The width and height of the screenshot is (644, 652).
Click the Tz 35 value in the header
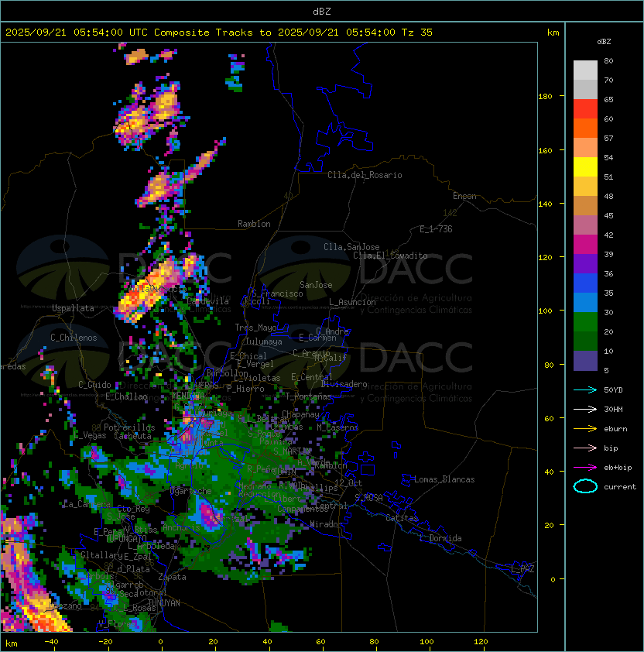417,33
